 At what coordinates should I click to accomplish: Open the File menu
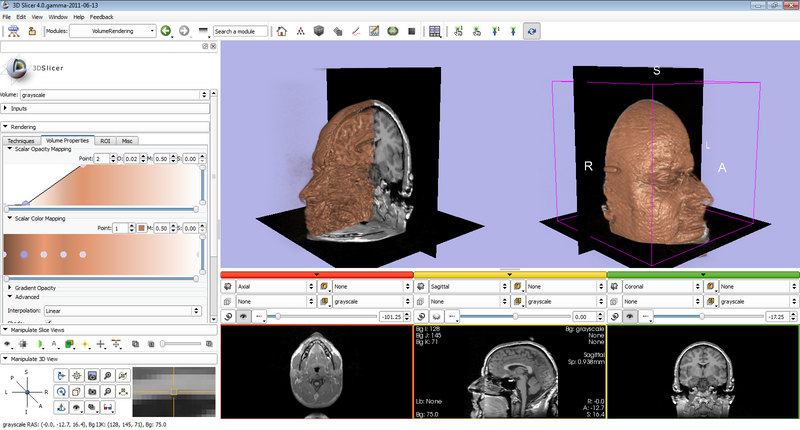click(7, 17)
